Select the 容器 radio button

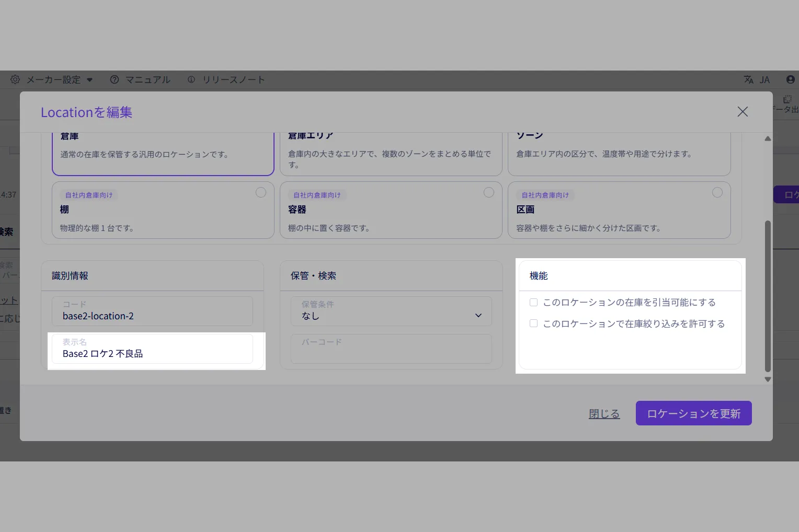click(x=489, y=192)
